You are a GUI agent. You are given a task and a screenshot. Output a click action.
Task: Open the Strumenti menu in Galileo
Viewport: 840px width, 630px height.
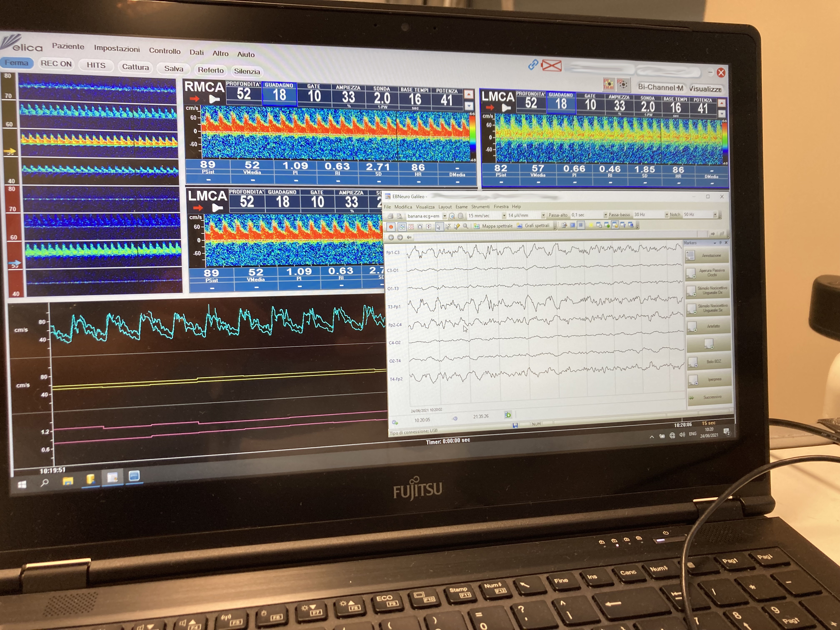(480, 207)
